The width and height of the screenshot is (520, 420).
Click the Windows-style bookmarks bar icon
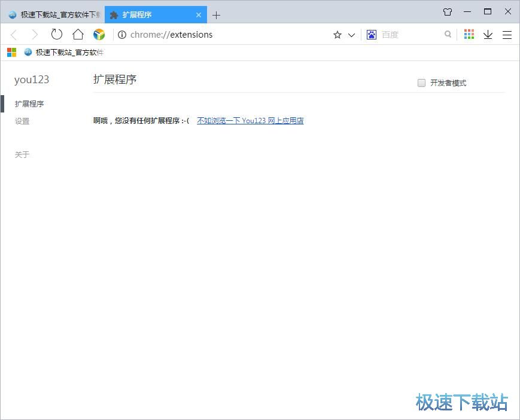[x=11, y=53]
